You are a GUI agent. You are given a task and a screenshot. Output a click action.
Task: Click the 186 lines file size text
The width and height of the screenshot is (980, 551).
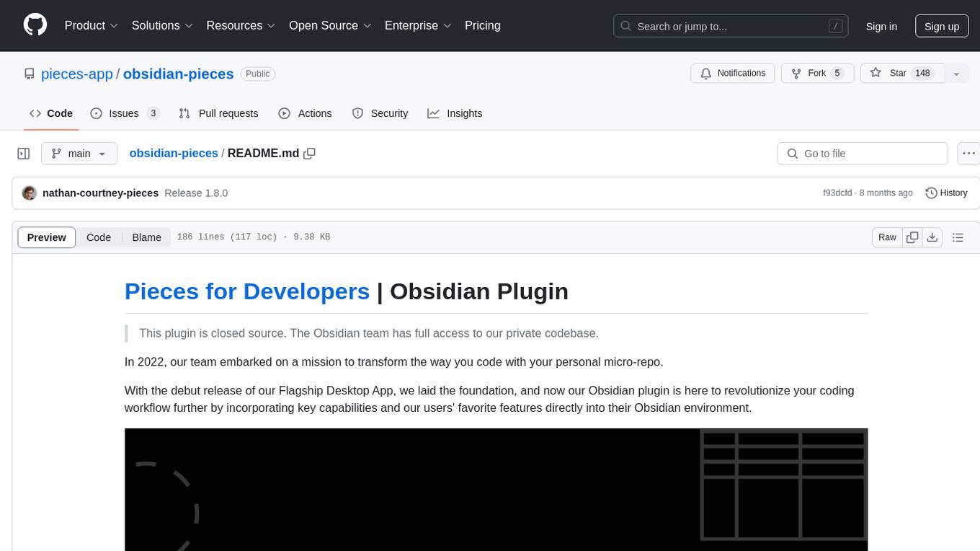(253, 237)
